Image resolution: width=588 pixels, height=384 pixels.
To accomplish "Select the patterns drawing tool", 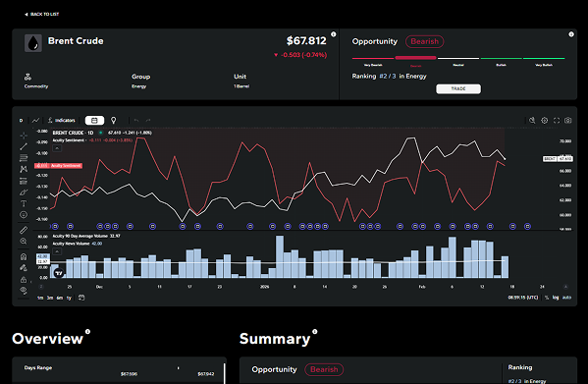I will coord(24,169).
